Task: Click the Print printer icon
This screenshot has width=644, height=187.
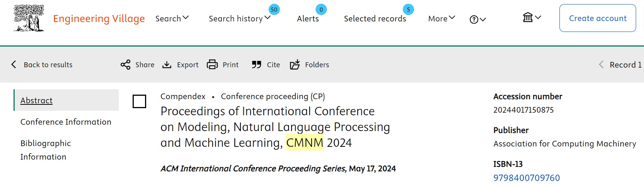Action: coord(212,65)
